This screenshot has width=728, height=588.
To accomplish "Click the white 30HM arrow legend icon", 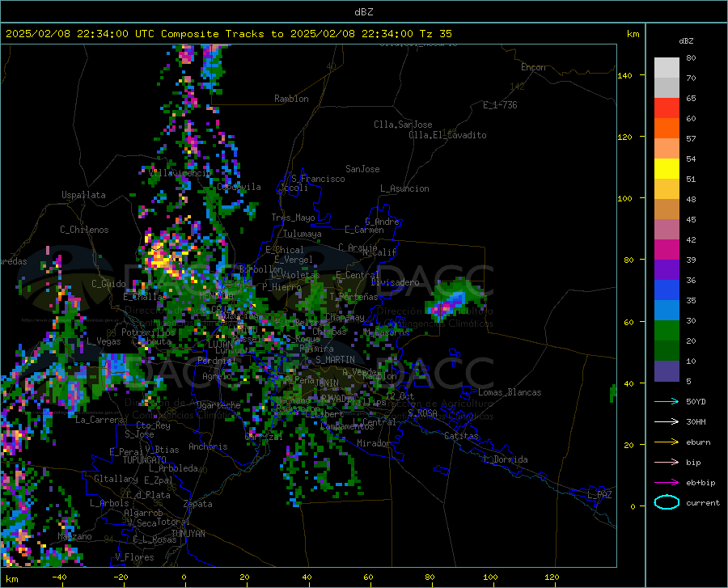I will 667,422.
